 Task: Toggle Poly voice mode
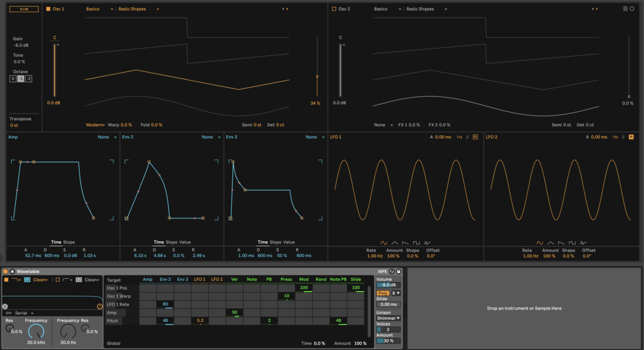(x=383, y=293)
